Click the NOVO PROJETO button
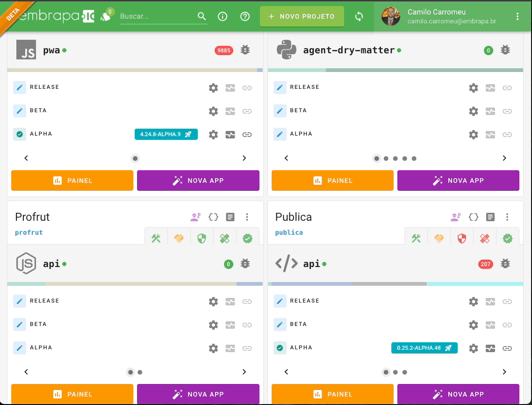The image size is (532, 405). coord(302,16)
